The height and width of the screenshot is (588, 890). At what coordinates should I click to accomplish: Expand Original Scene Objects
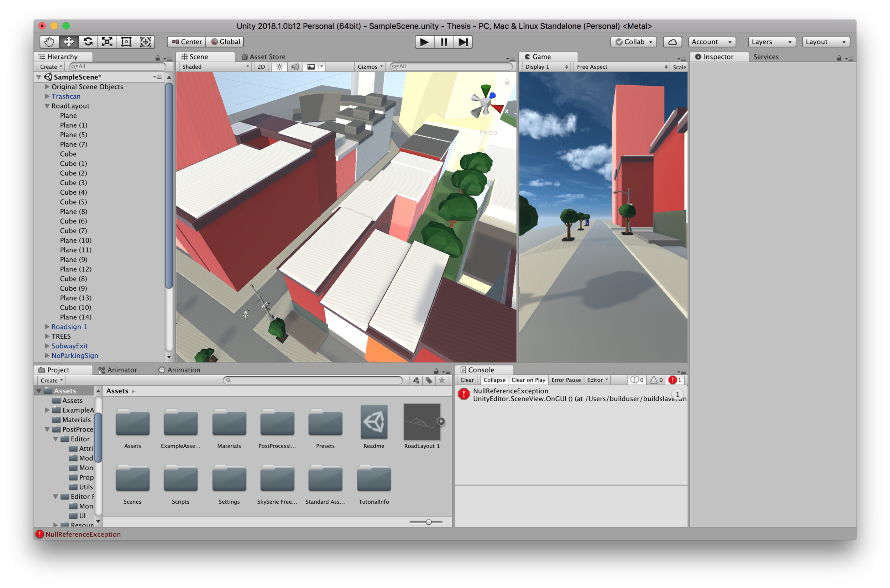pos(47,87)
